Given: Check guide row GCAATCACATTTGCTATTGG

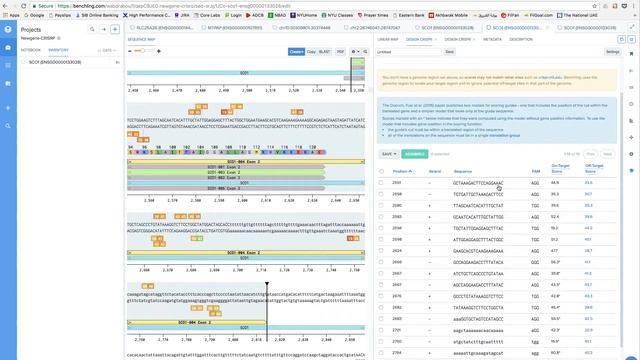Looking at the screenshot, I should (381, 217).
